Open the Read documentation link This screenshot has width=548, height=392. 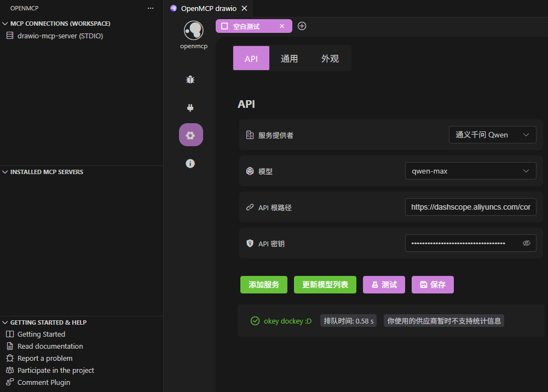click(x=50, y=346)
